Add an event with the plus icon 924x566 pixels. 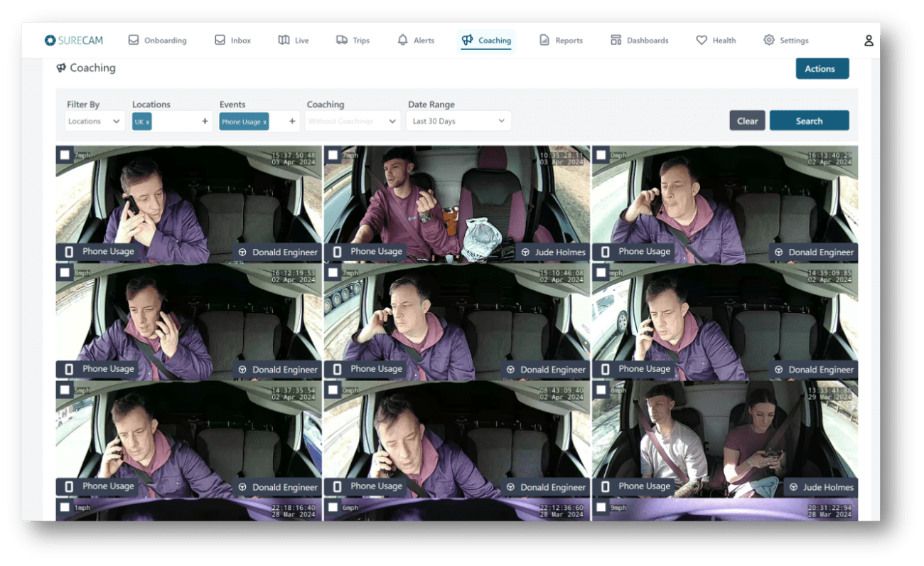pyautogui.click(x=291, y=122)
